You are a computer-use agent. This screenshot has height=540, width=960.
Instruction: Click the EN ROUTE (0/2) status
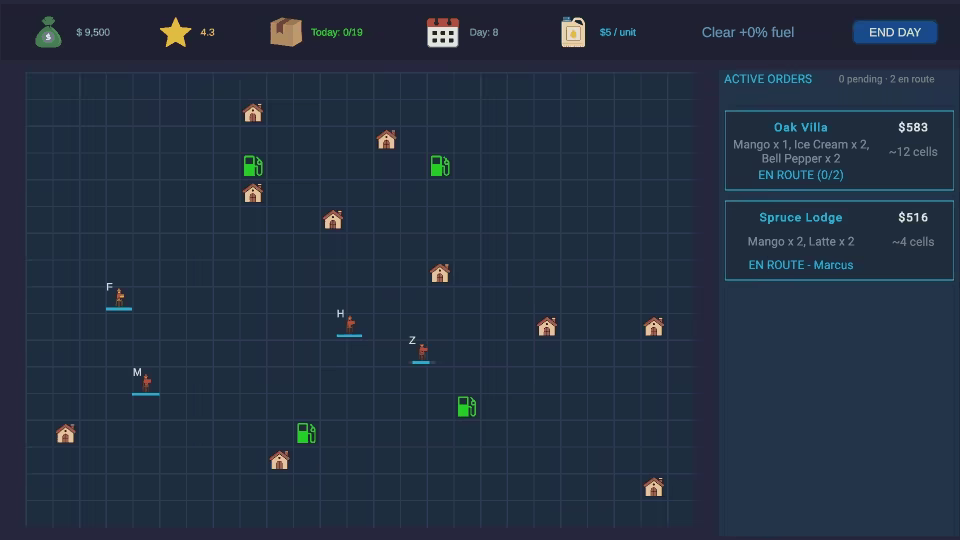[x=801, y=175]
